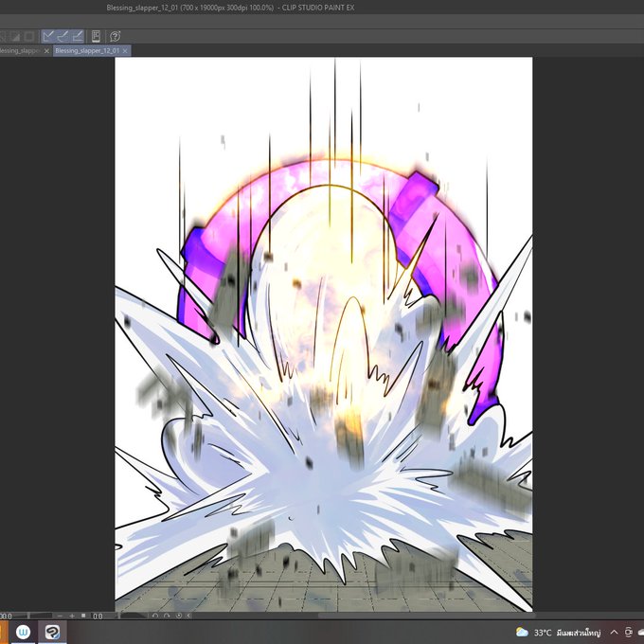Toggle Snap to Ruler in command bar
Screen dimensions: 644x644
(x=48, y=37)
